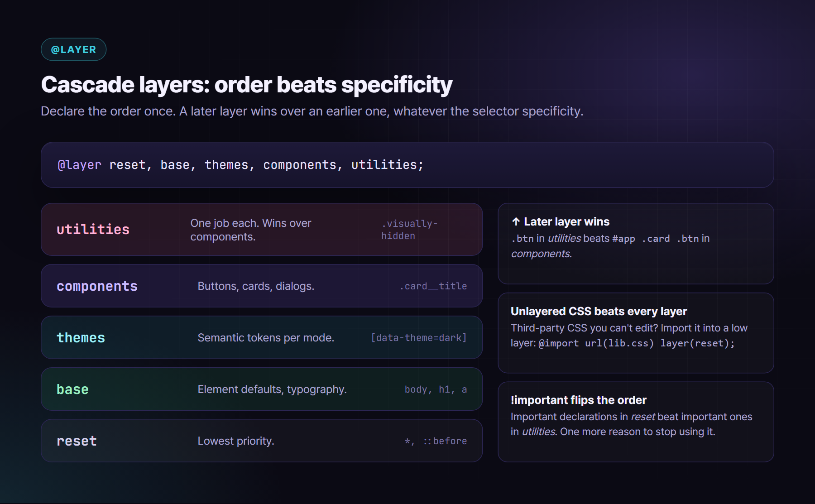
Task: Click the reset layer label
Action: click(x=77, y=441)
